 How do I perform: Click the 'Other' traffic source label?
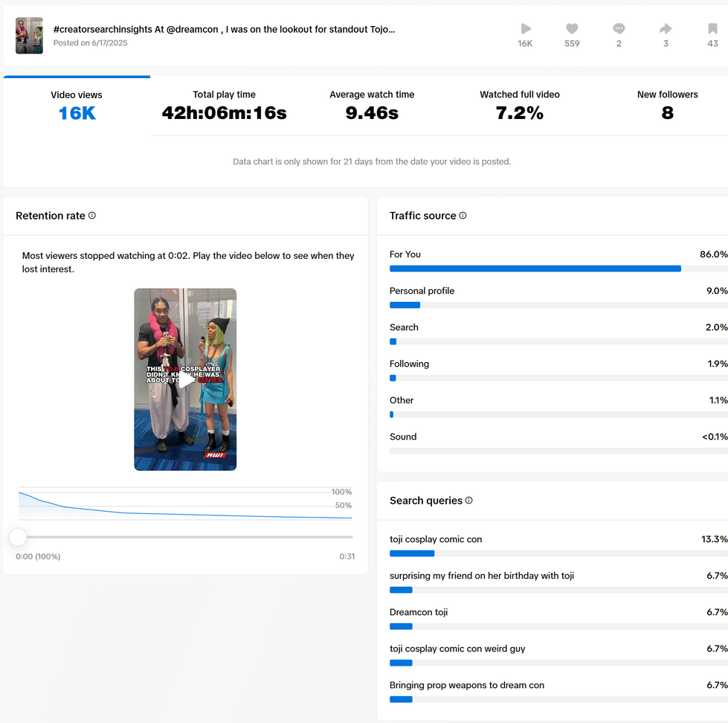(x=401, y=400)
